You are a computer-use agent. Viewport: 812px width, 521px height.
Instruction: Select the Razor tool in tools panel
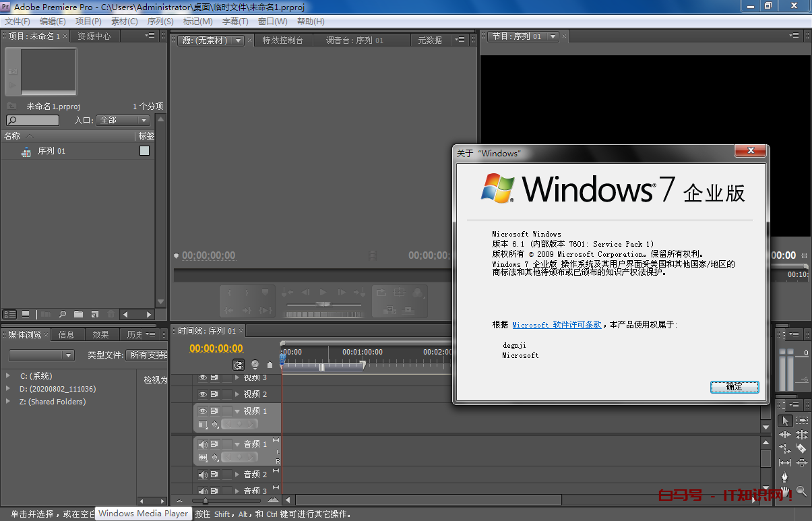pyautogui.click(x=801, y=449)
